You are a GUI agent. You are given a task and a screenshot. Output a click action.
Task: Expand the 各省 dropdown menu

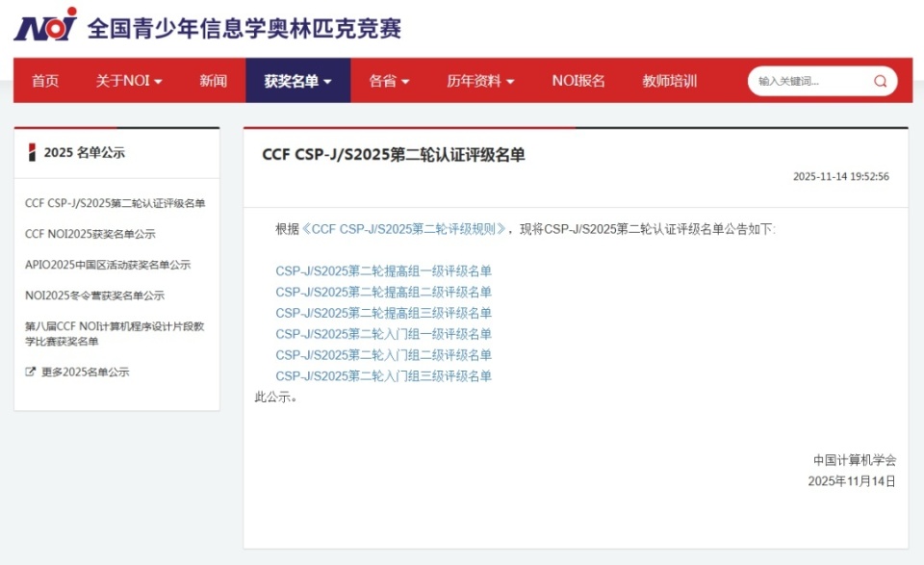(x=389, y=81)
